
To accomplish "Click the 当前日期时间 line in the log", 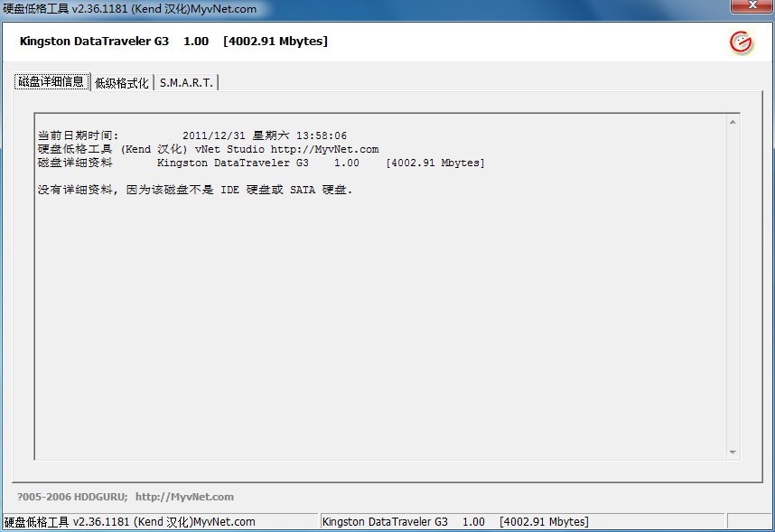I will 191,135.
